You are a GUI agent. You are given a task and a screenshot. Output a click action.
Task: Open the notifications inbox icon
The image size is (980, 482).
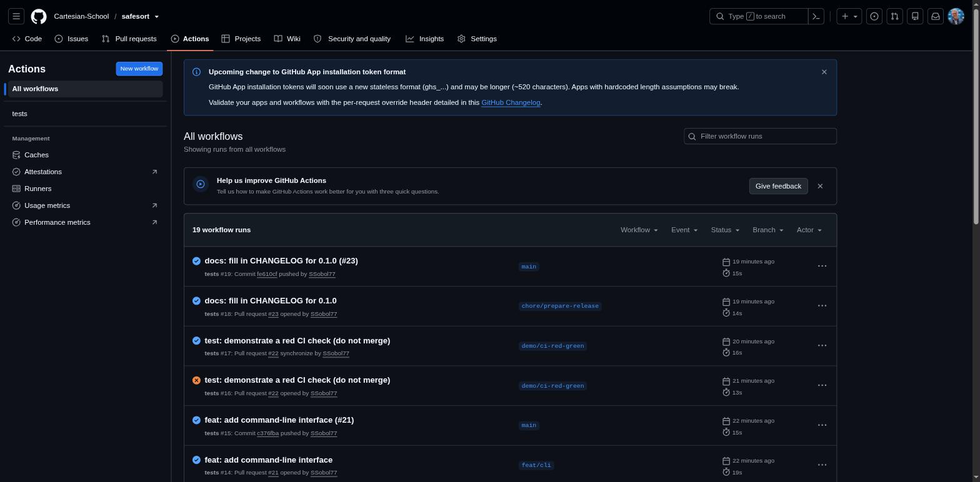936,16
